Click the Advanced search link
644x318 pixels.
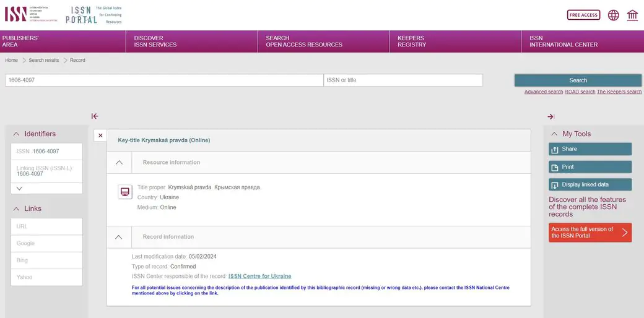[x=543, y=92]
